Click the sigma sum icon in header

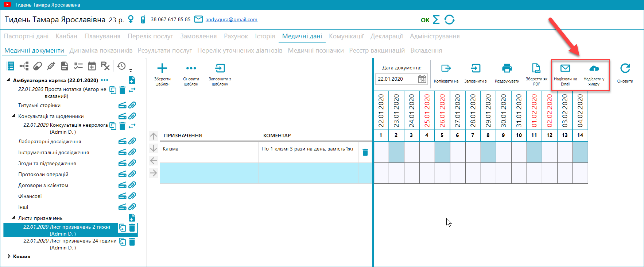click(x=436, y=20)
